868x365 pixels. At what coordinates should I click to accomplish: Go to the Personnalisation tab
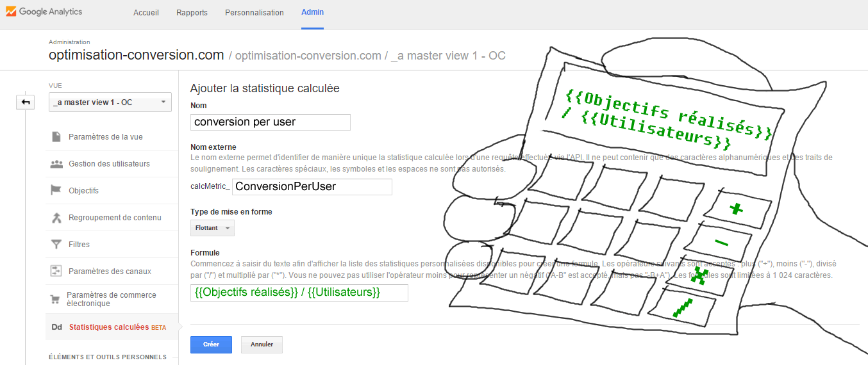click(x=255, y=13)
